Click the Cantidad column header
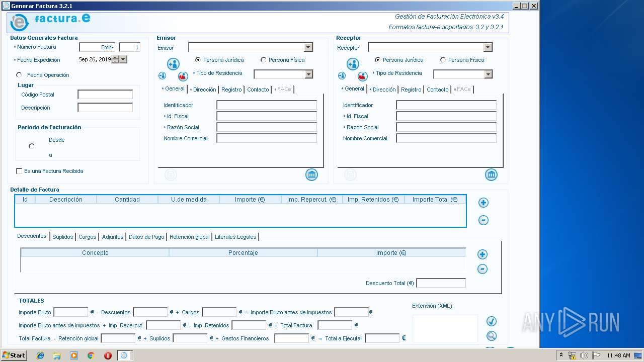644x362 pixels. pos(127,200)
